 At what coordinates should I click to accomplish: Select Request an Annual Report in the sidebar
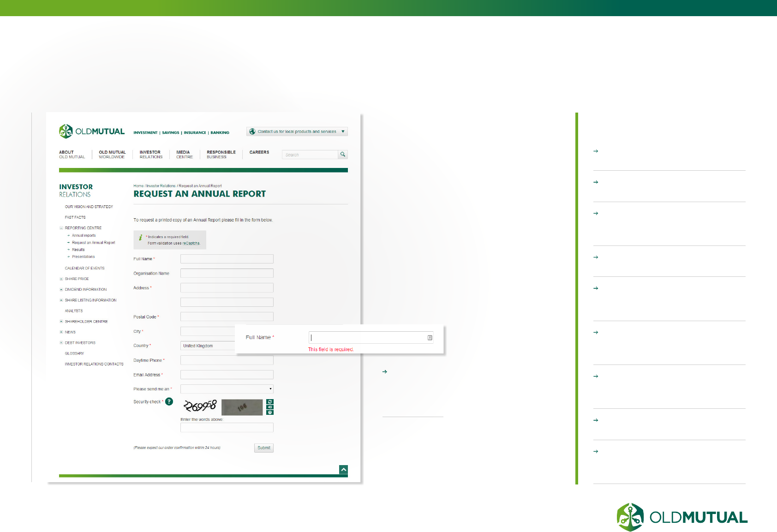pyautogui.click(x=94, y=243)
